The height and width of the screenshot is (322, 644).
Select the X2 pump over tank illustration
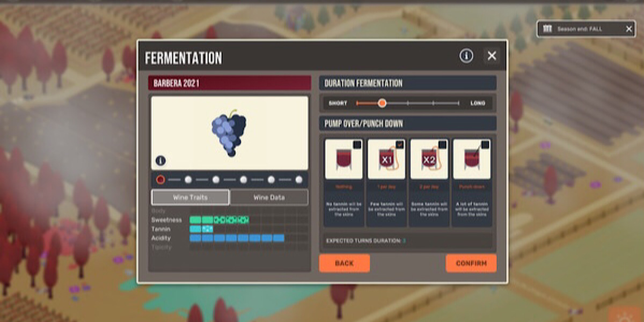point(429,160)
